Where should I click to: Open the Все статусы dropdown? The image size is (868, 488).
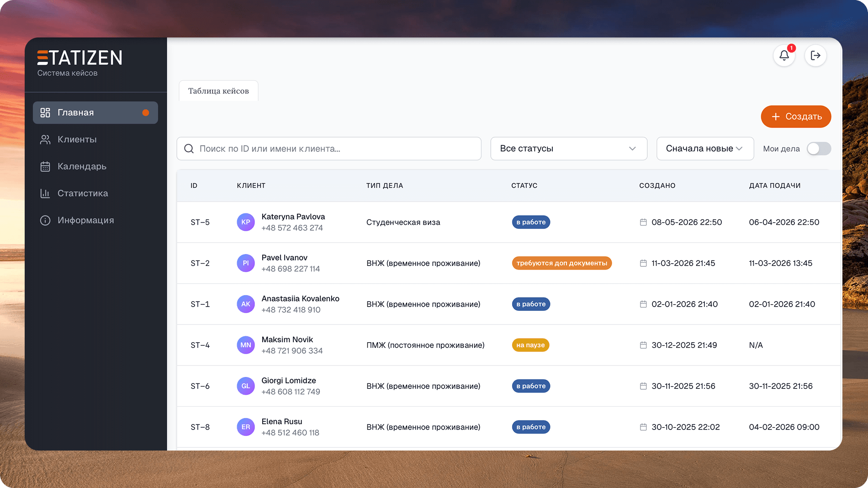(x=568, y=149)
